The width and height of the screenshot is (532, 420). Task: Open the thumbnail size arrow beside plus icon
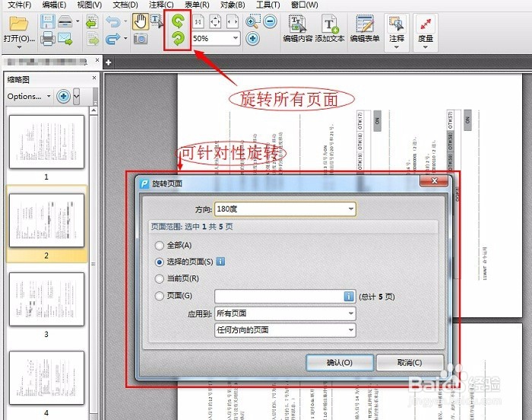click(76, 97)
